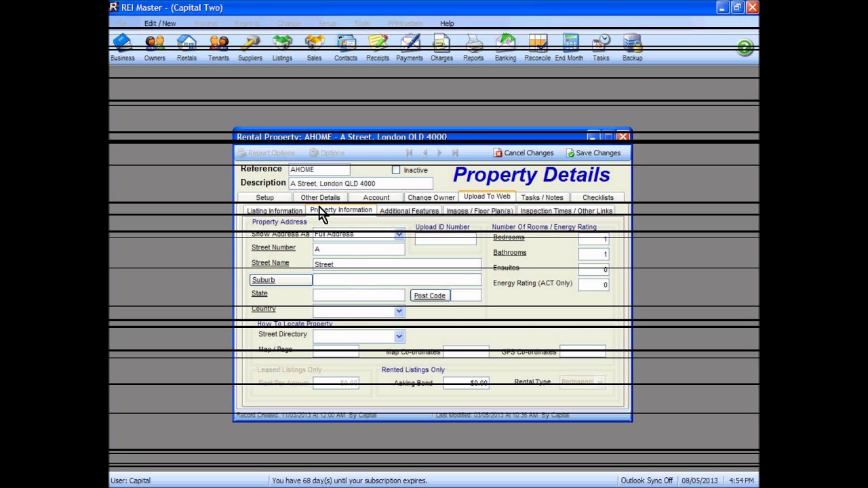Viewport: 868px width, 488px height.
Task: Open Inspection Times / Other Links sub-tab
Action: coord(566,211)
